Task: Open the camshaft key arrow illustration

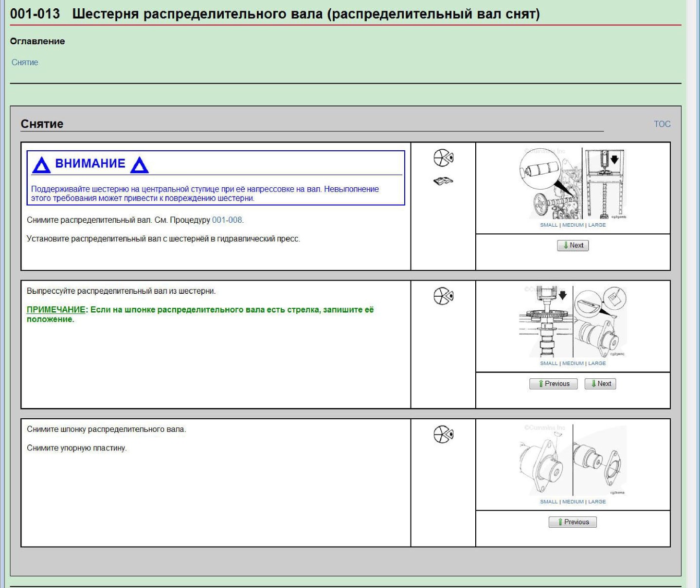Action: coord(573,322)
